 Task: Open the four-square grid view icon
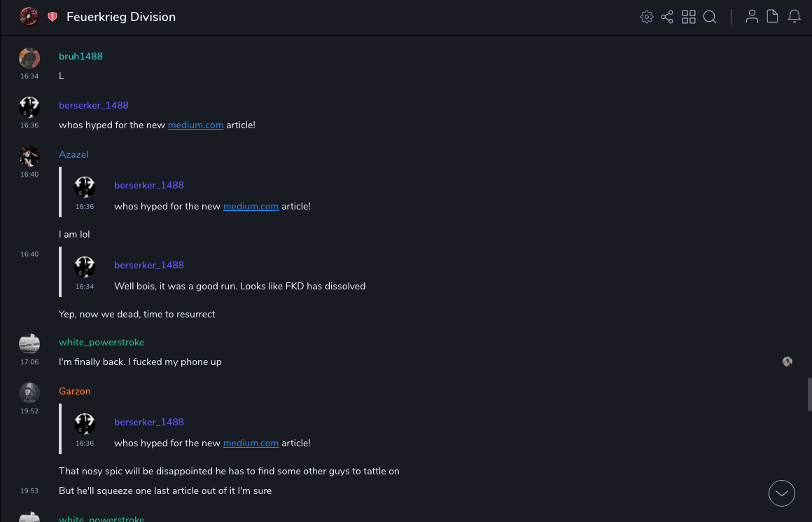(x=689, y=17)
